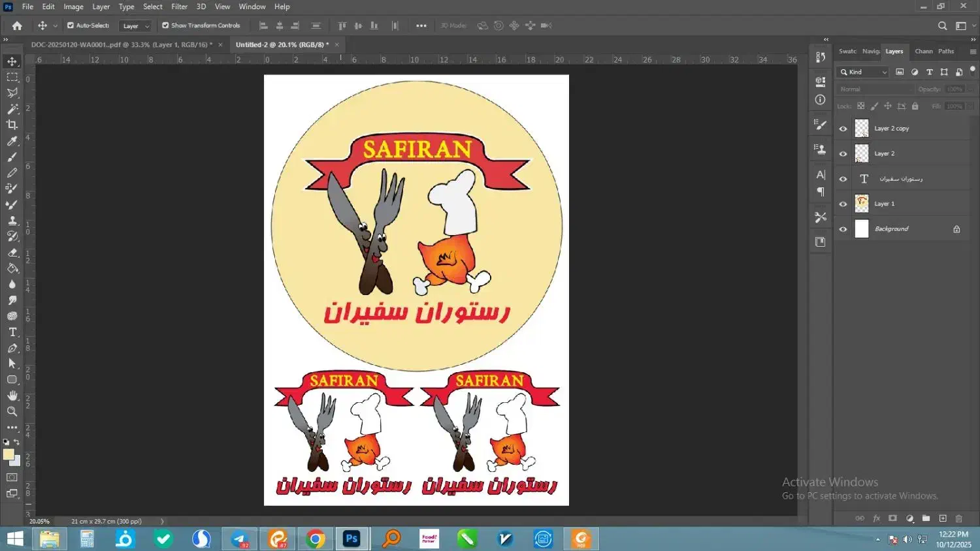Viewport: 980px width, 551px height.
Task: Select the Zoom tool in toolbar
Action: 12,411
